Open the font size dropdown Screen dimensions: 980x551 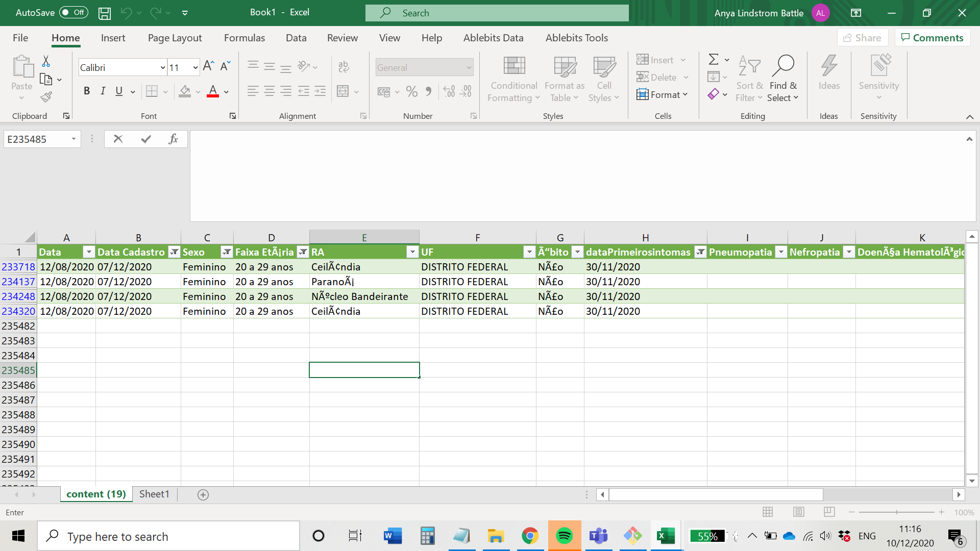(x=195, y=67)
